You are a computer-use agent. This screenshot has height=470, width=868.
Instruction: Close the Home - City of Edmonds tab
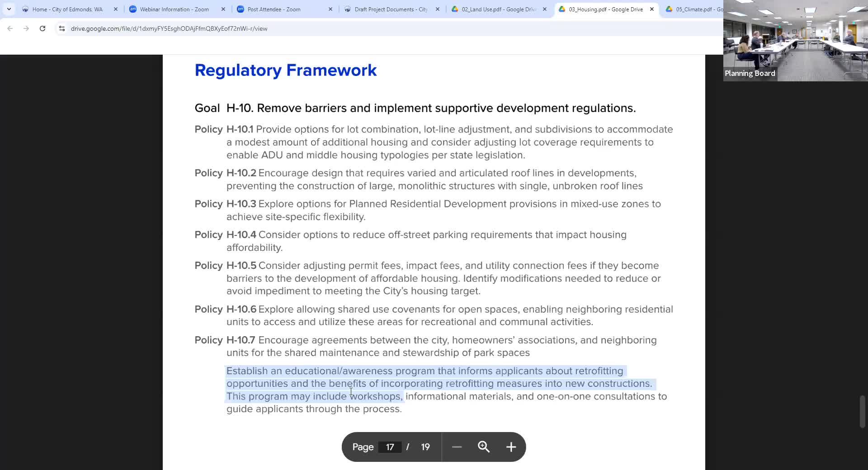116,9
